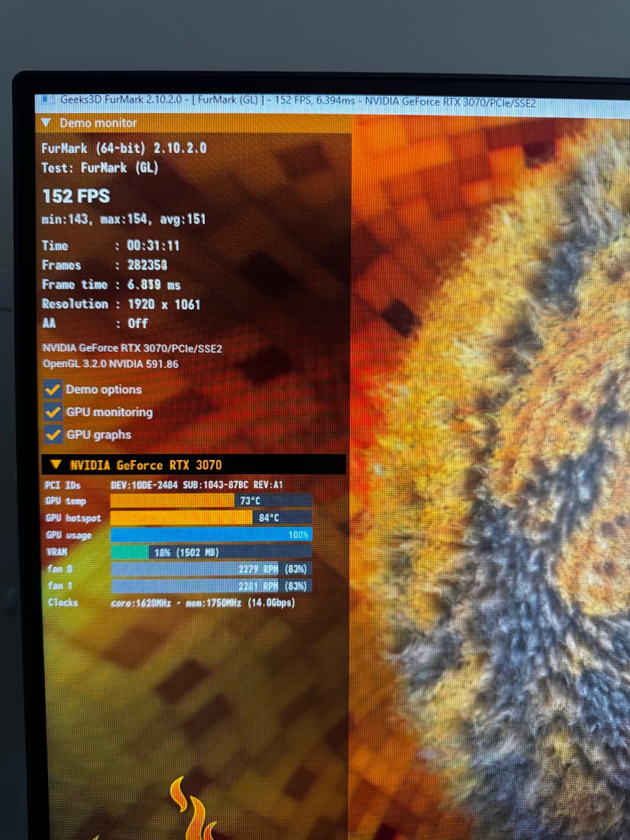
Task: Click the Frame time 6.819 ms value
Action: pyautogui.click(x=154, y=285)
